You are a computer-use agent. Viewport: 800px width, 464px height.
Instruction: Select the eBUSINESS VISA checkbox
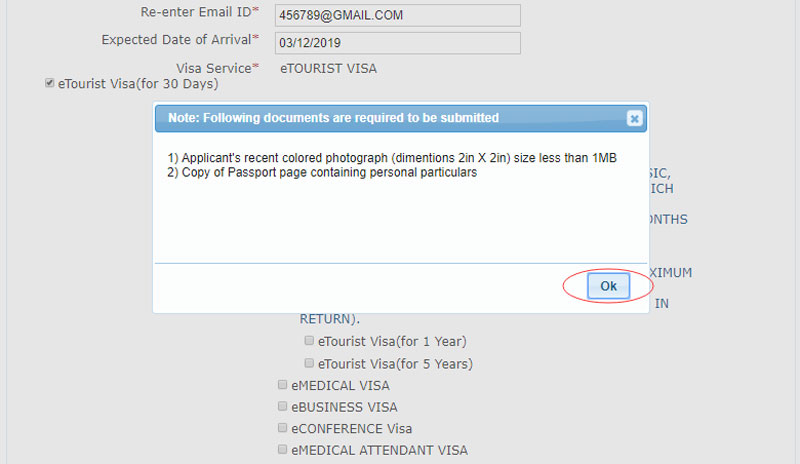pos(283,407)
